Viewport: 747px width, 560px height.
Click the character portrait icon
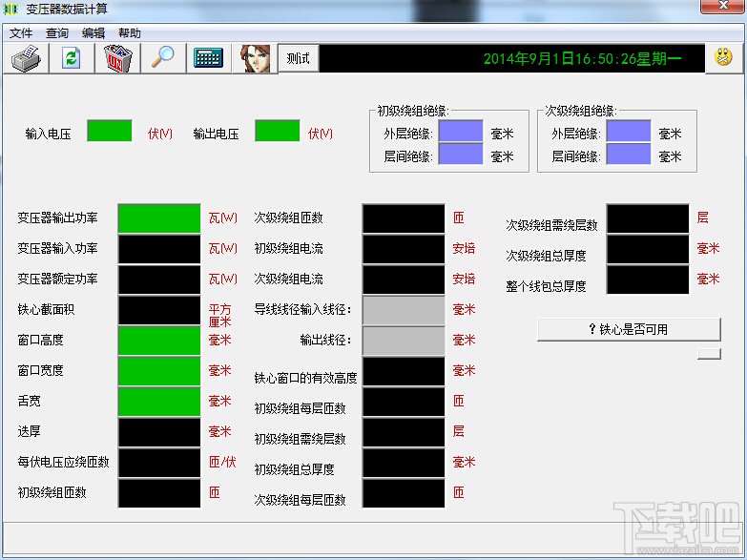click(x=255, y=58)
